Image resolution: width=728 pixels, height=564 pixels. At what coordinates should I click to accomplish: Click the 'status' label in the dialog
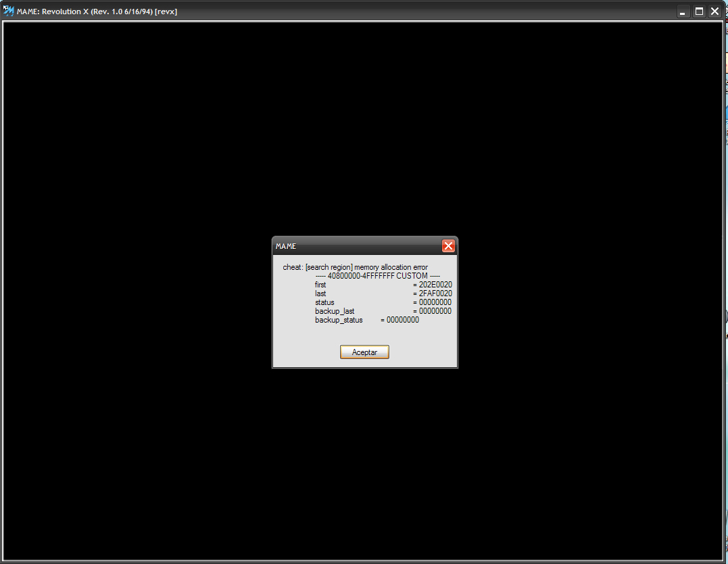[x=324, y=302]
